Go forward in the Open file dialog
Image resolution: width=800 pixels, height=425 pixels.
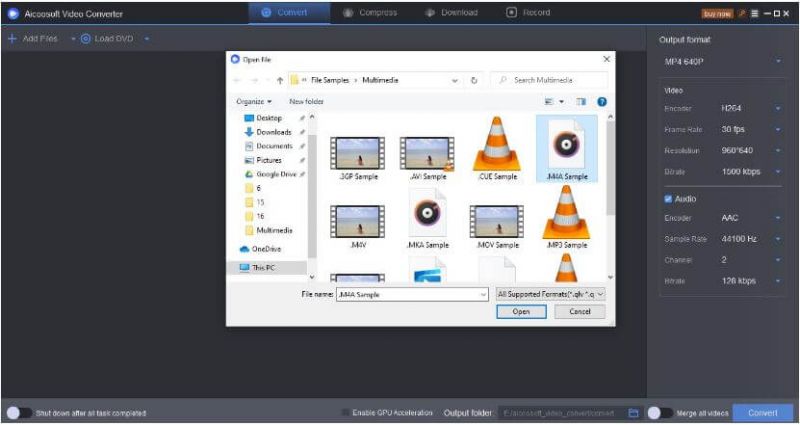255,81
